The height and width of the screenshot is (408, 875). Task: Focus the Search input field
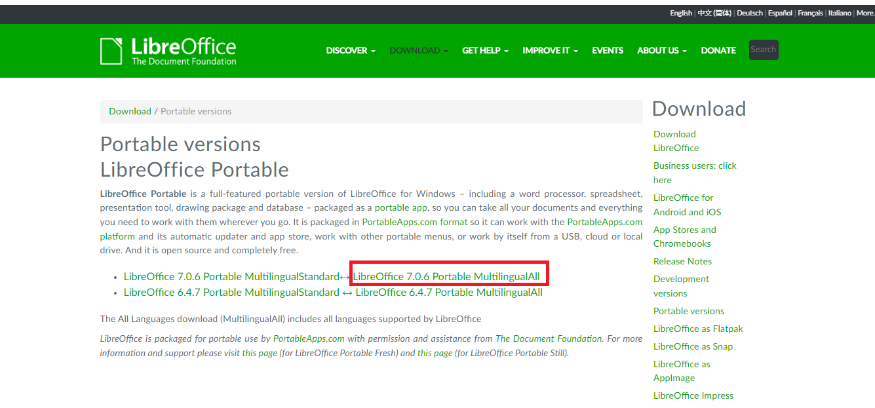coord(763,50)
